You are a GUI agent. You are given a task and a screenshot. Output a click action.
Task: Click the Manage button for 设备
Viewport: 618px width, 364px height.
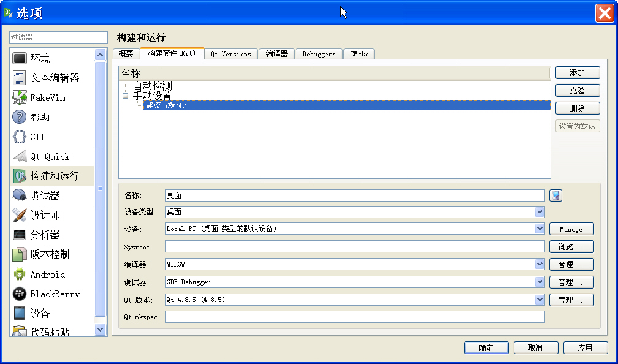(x=571, y=229)
